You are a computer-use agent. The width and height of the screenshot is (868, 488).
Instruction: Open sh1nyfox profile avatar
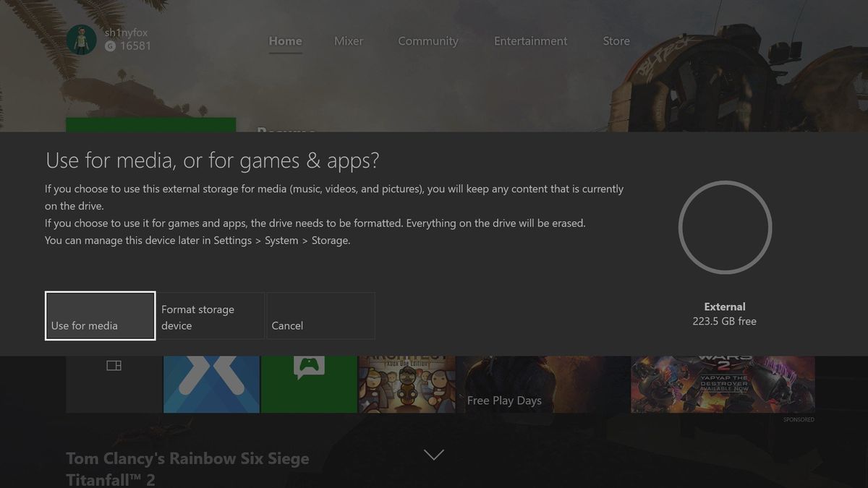tap(82, 40)
